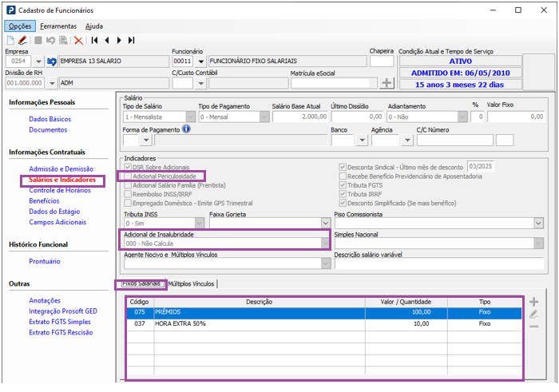Switch to the Múltiplos Vínculos tab

(x=192, y=283)
